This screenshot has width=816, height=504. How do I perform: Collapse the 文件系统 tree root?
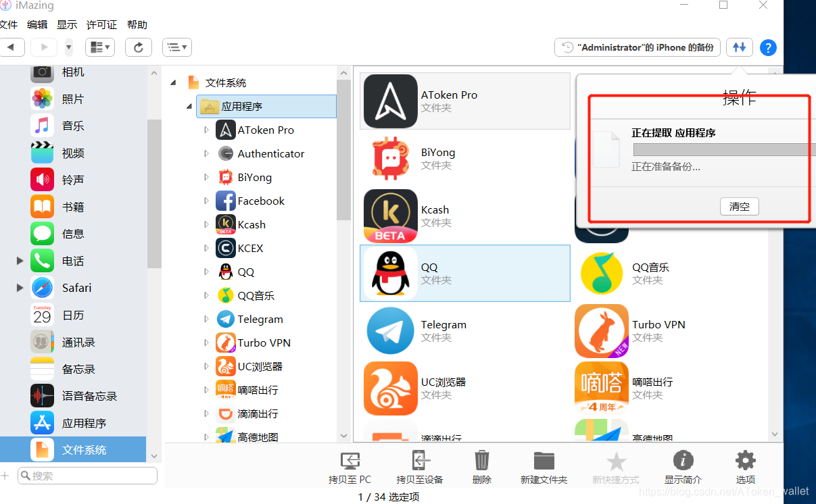[174, 82]
